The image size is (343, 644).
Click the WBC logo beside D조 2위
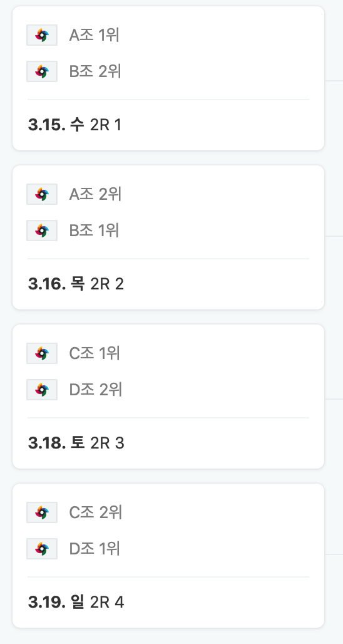pyautogui.click(x=42, y=390)
